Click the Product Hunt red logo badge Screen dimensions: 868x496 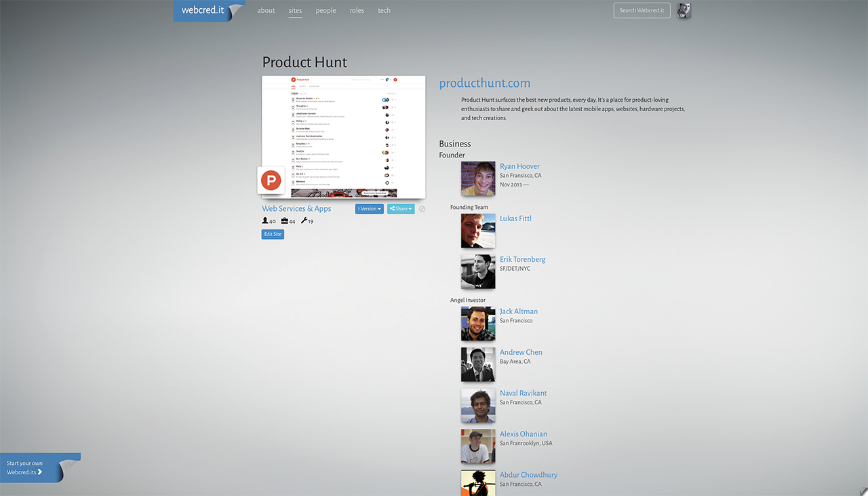[271, 180]
